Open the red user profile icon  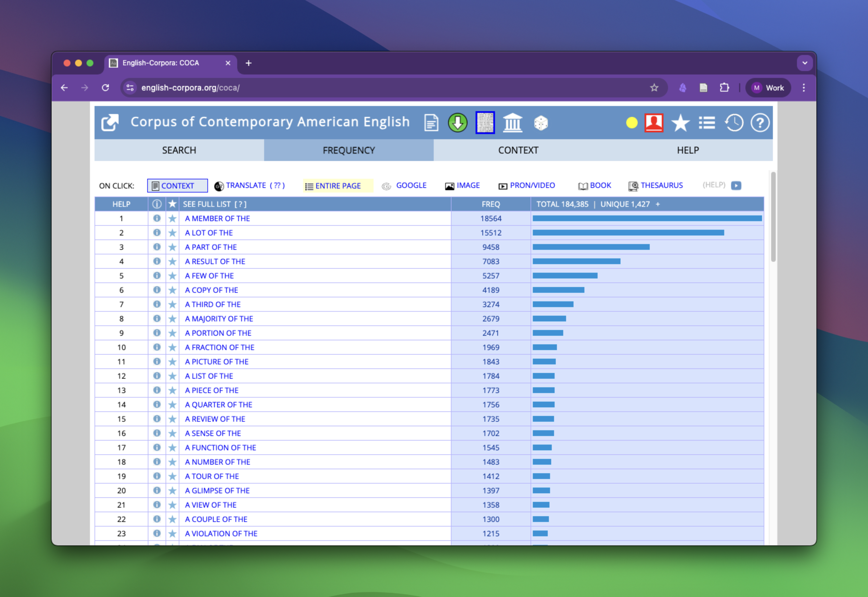(x=654, y=123)
